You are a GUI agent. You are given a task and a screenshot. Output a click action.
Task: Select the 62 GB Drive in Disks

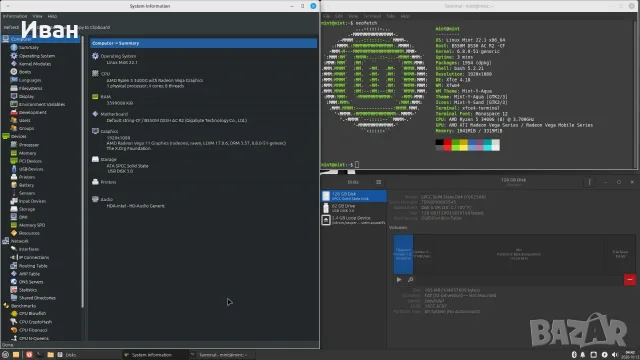[x=353, y=208]
